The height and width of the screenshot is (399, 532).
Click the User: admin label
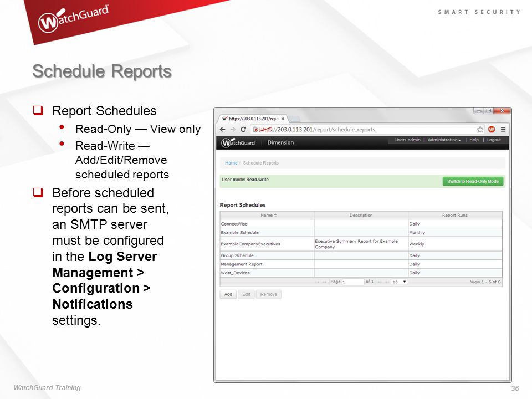(407, 140)
